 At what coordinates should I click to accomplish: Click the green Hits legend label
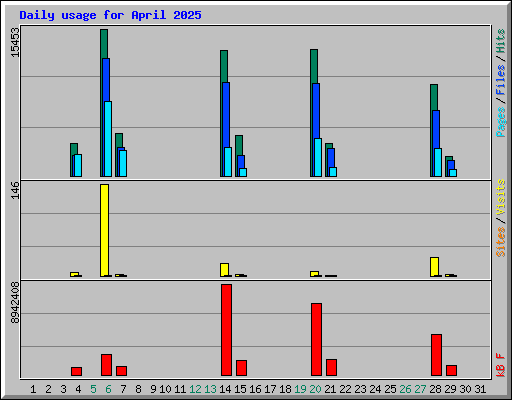point(500,41)
